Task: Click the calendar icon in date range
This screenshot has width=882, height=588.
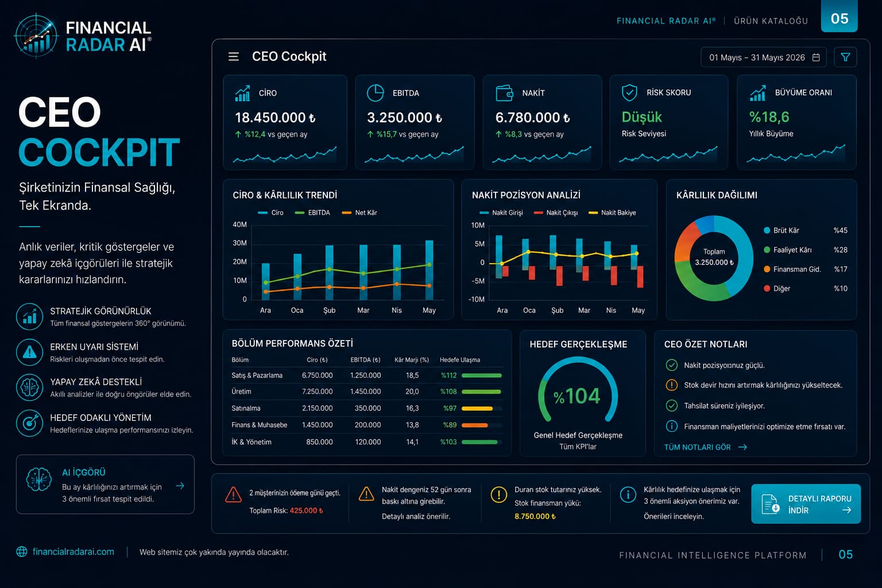Action: tap(816, 57)
